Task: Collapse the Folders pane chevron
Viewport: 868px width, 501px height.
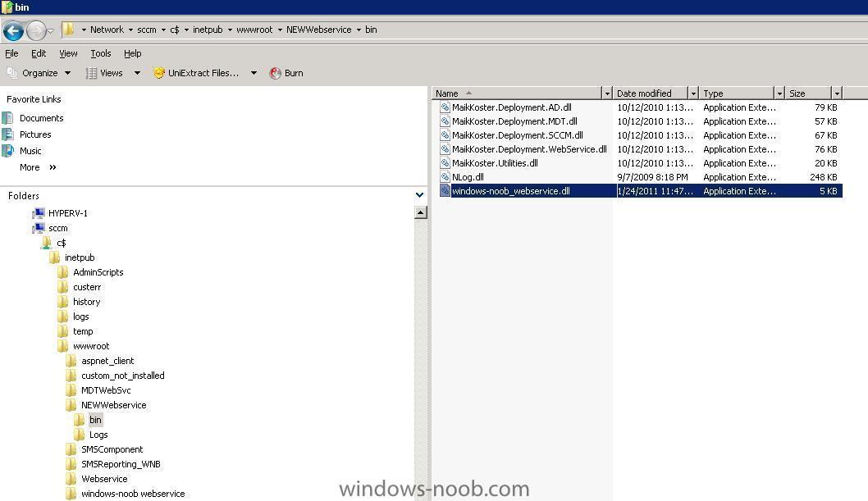Action: (x=419, y=195)
